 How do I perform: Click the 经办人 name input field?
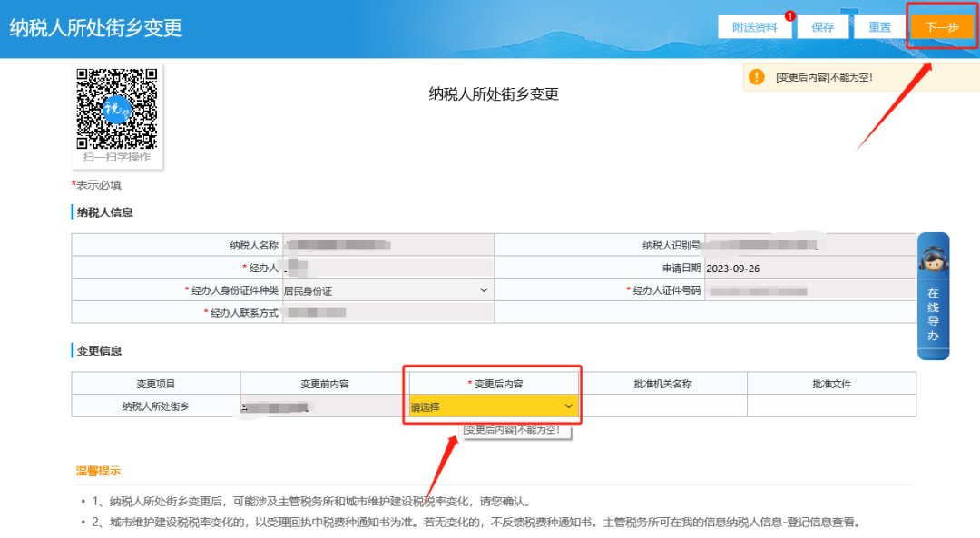pos(387,268)
